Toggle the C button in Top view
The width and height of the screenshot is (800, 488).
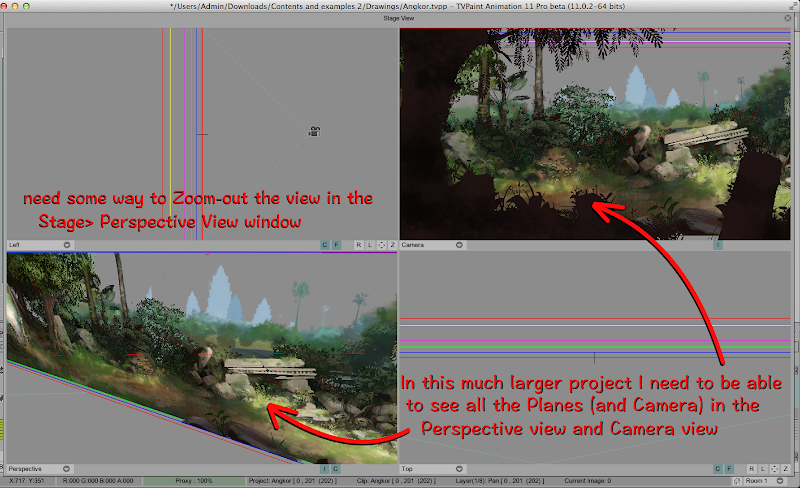click(718, 469)
